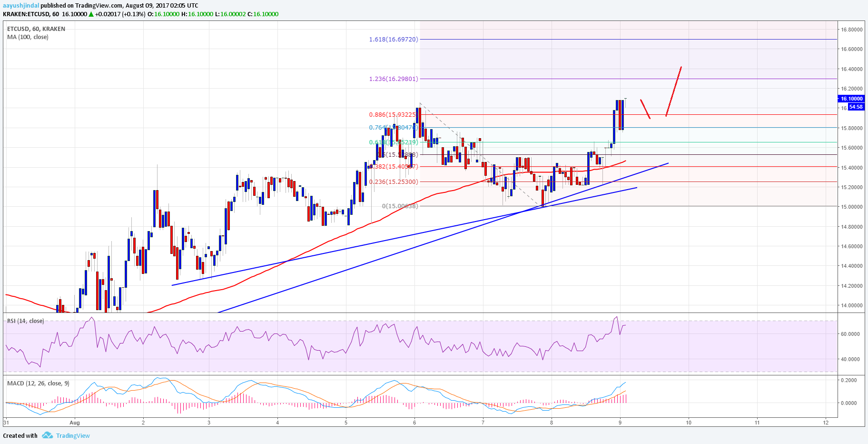Select the MA (100, close) indicator label
868x444 pixels.
click(x=28, y=37)
